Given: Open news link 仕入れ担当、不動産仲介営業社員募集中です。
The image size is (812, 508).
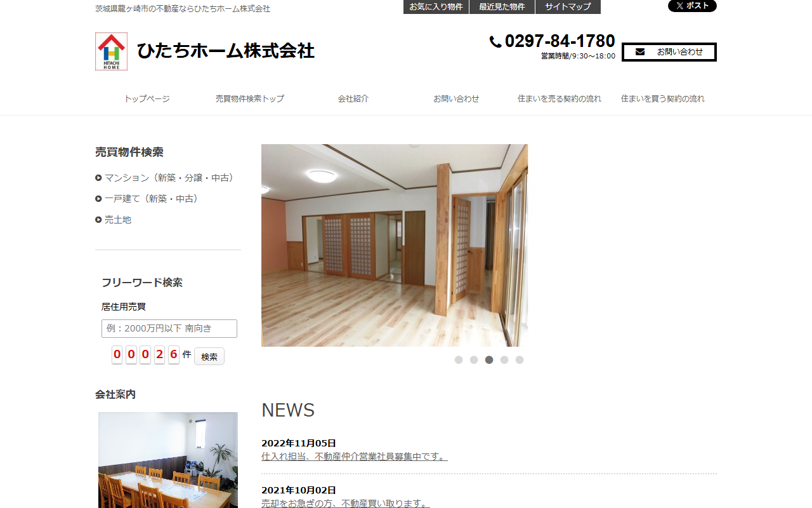Looking at the screenshot, I should coord(355,457).
